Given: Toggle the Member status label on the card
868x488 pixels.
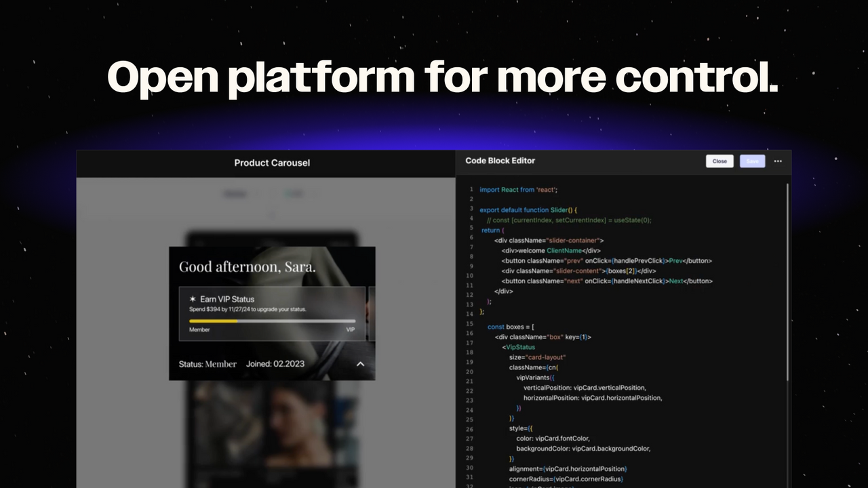Looking at the screenshot, I should pos(196,329).
